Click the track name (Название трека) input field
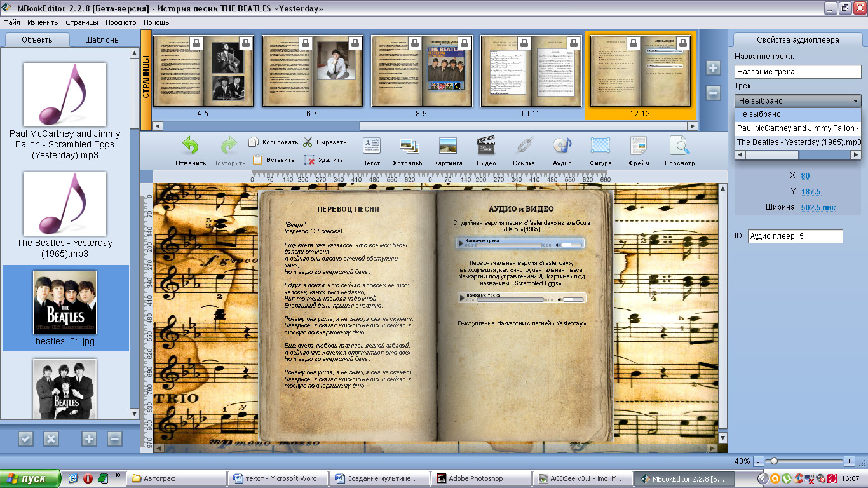868x488 pixels. (x=798, y=71)
